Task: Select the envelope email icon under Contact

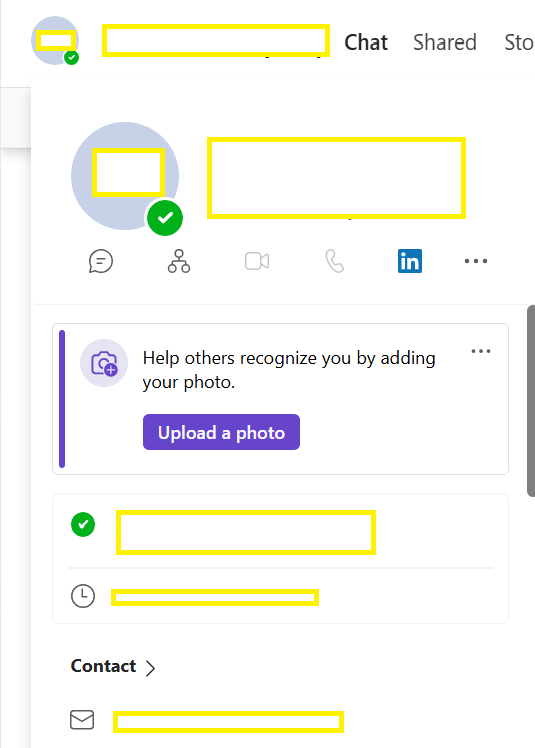Action: point(82,720)
